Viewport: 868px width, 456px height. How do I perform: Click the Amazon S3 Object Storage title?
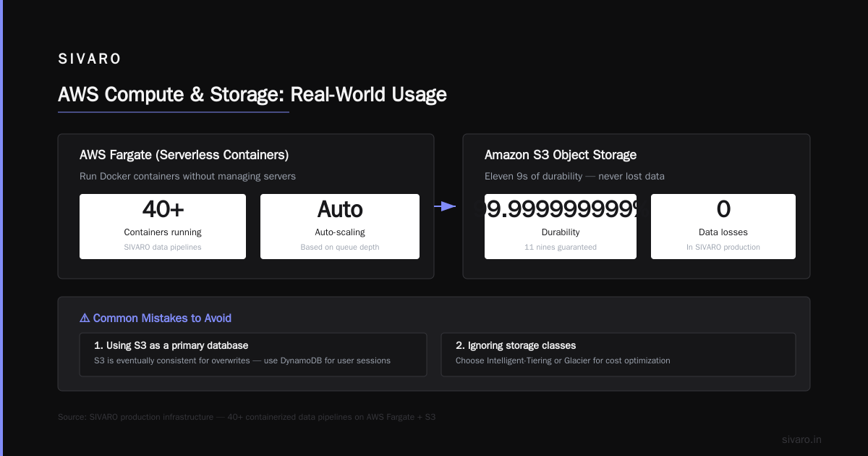click(x=561, y=155)
